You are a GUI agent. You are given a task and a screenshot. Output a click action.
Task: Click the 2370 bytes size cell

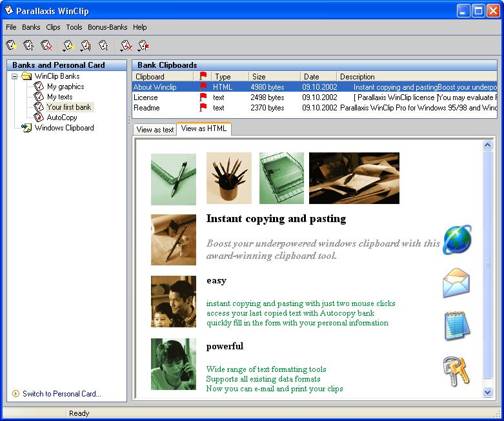(x=267, y=107)
